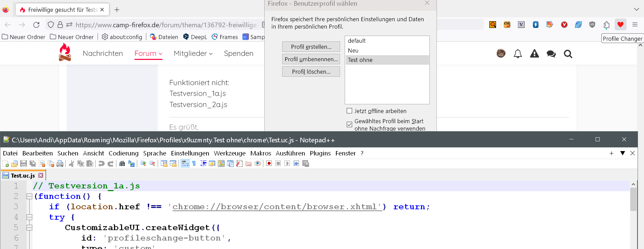This screenshot has height=249, width=644.
Task: Open forum notifications bell icon
Action: (518, 54)
